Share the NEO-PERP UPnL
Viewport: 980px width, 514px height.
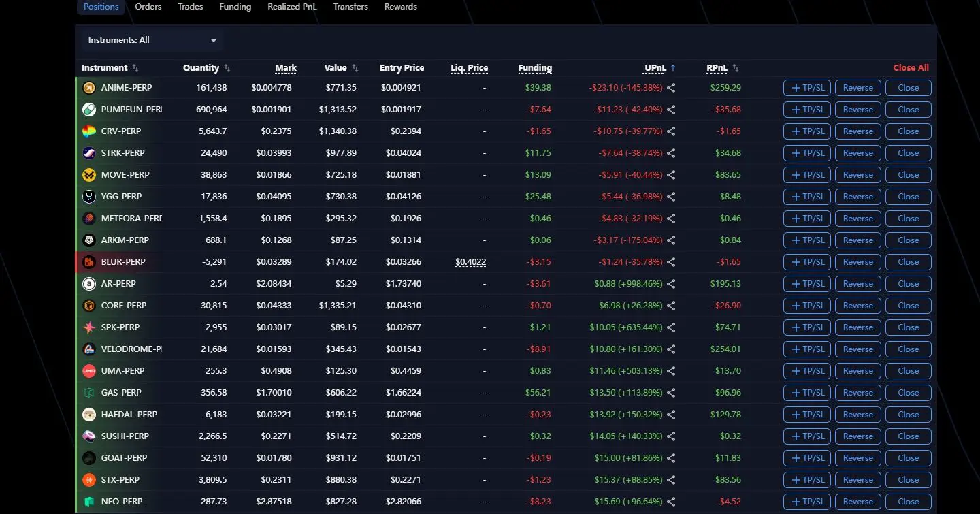pyautogui.click(x=672, y=502)
